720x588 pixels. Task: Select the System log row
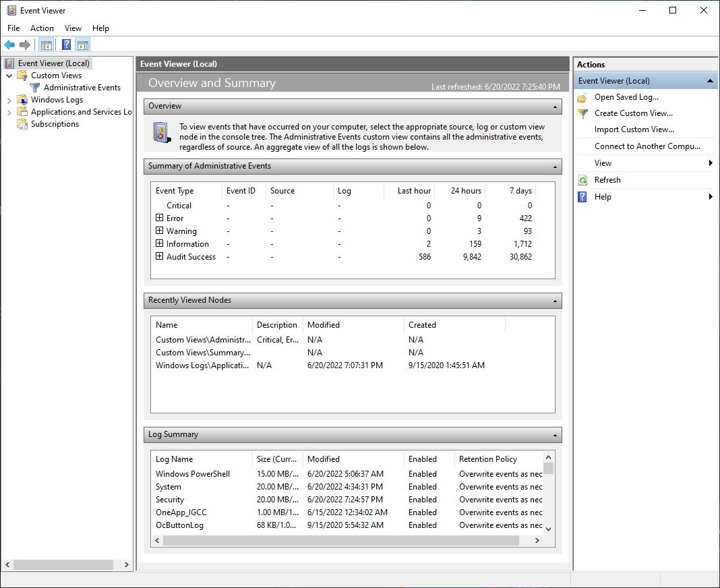coord(348,486)
